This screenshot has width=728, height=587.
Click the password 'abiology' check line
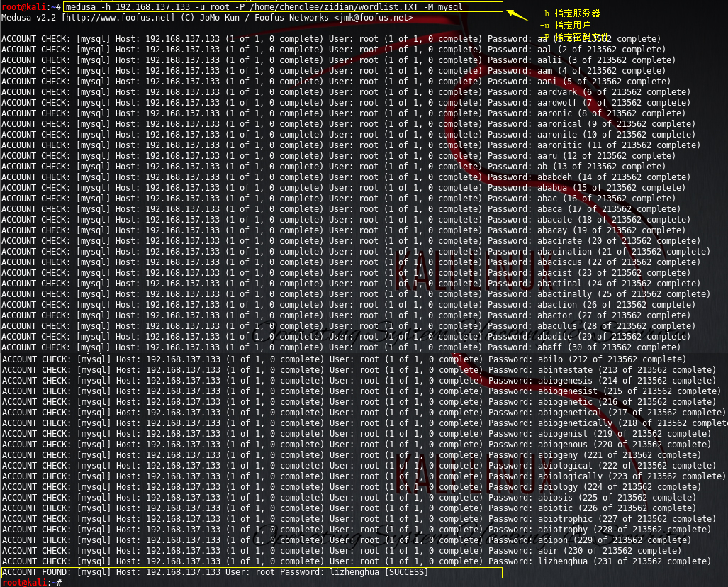pos(352,487)
